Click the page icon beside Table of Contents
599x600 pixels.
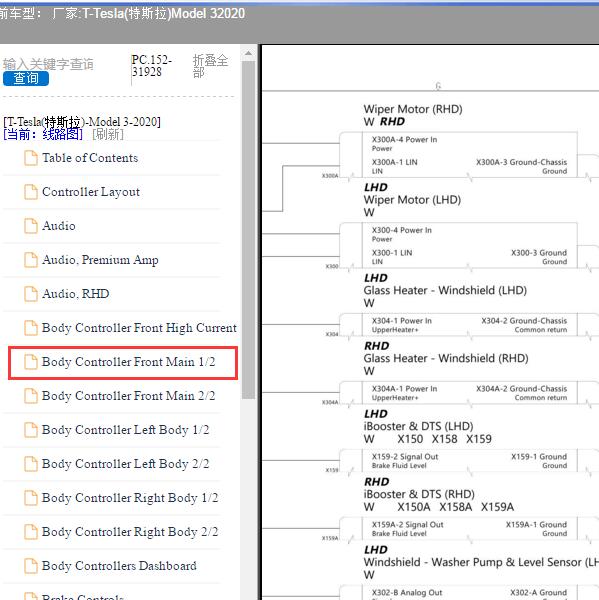coord(31,158)
